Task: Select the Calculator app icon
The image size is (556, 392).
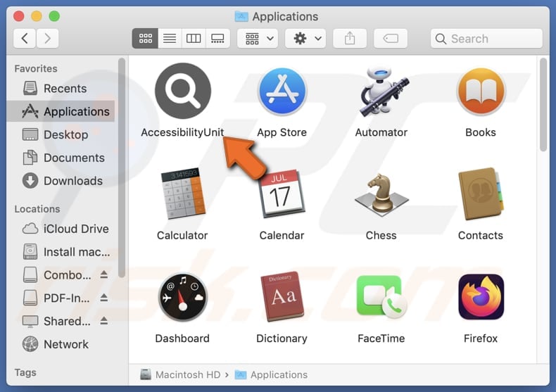Action: tap(182, 193)
